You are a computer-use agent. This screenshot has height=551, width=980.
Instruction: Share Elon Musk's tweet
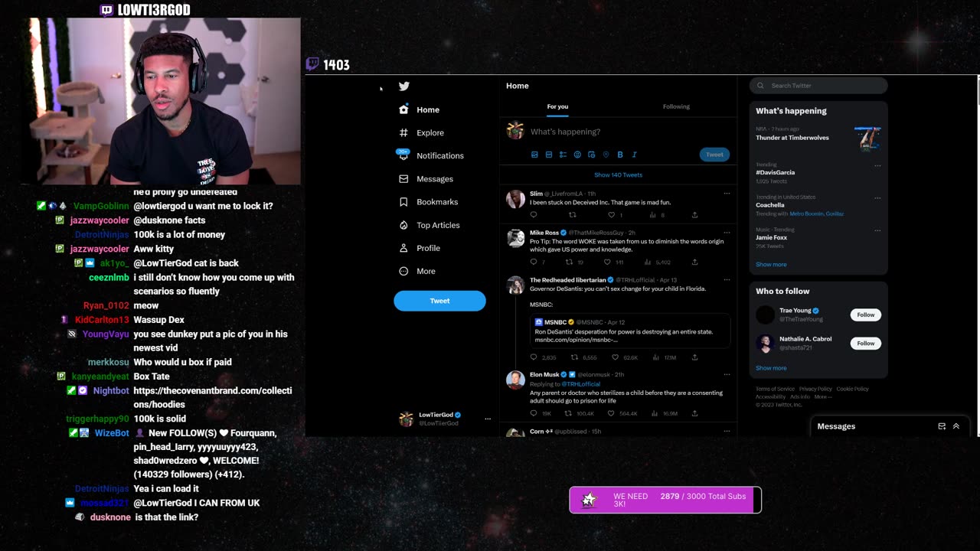coord(694,413)
